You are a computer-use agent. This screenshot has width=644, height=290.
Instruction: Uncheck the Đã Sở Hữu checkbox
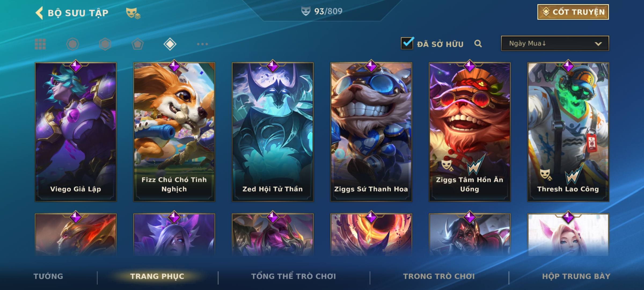[407, 43]
